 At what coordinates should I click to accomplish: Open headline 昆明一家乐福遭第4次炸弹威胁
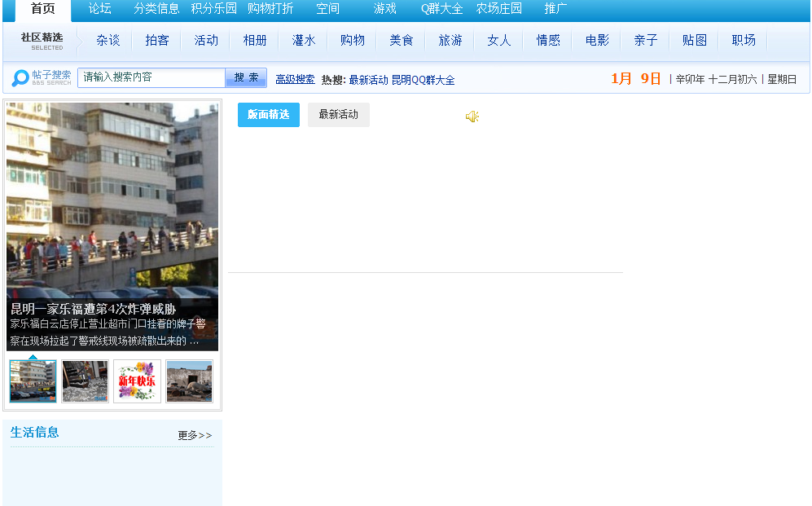pos(93,309)
